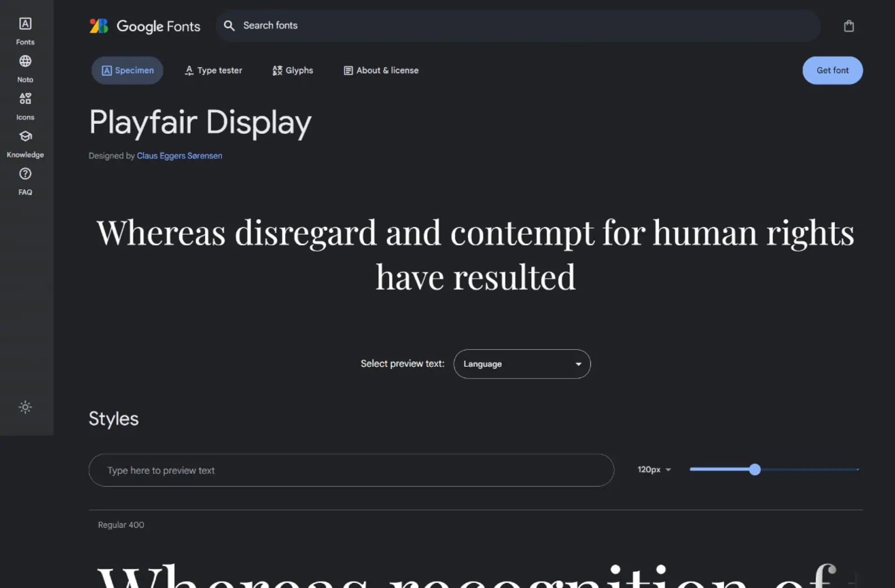Click the Google Fonts home logo

[x=144, y=26]
